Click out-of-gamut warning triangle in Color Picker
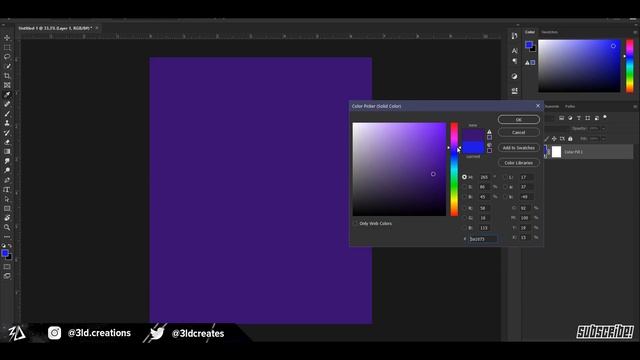The width and height of the screenshot is (640, 360). click(489, 131)
